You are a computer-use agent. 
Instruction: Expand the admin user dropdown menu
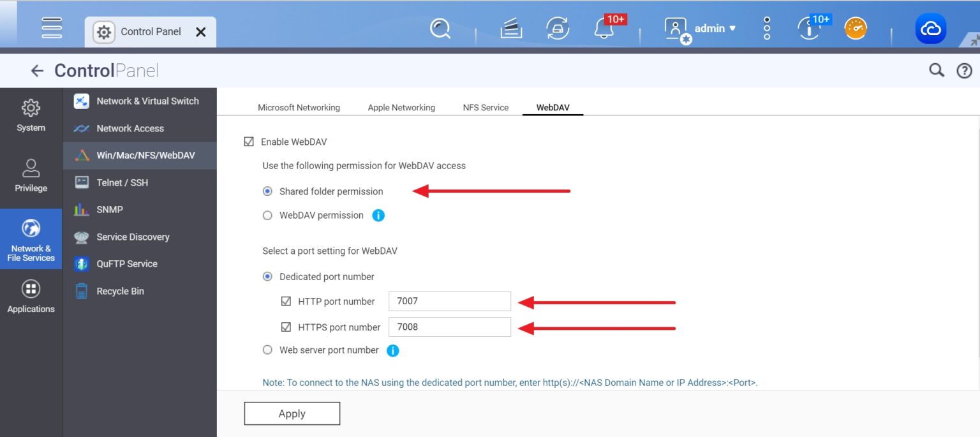click(x=715, y=28)
